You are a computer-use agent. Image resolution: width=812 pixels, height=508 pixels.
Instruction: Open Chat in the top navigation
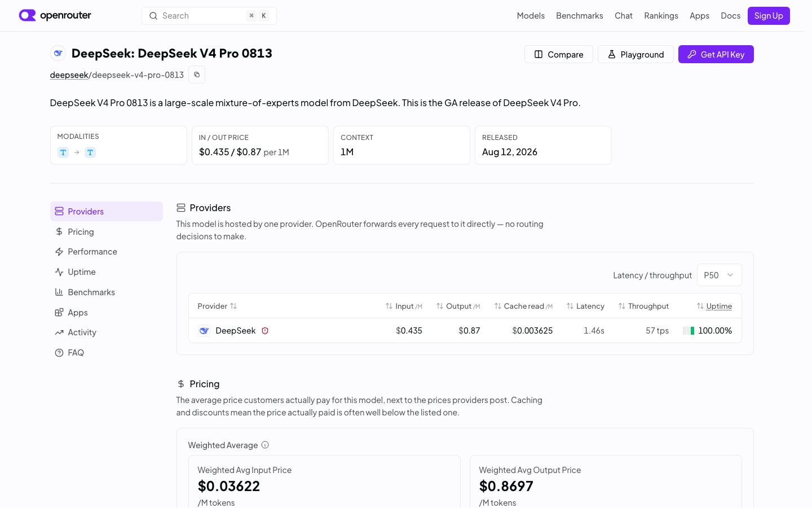(x=623, y=16)
